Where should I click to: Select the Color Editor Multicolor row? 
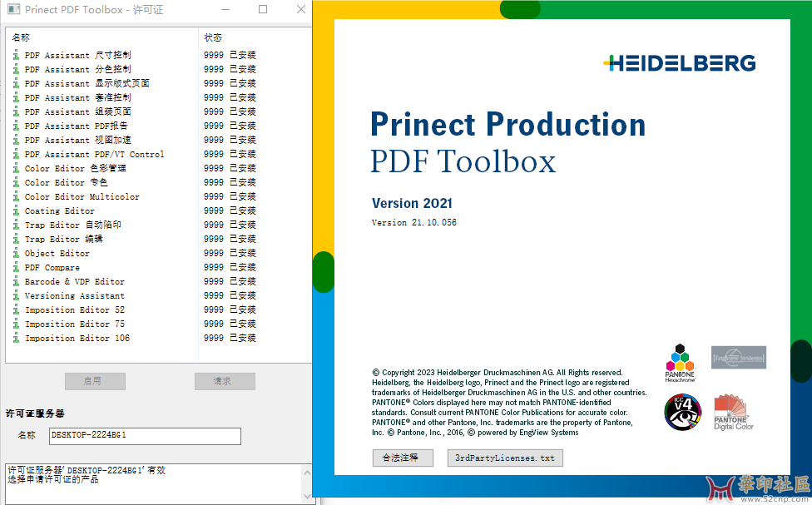tap(158, 196)
